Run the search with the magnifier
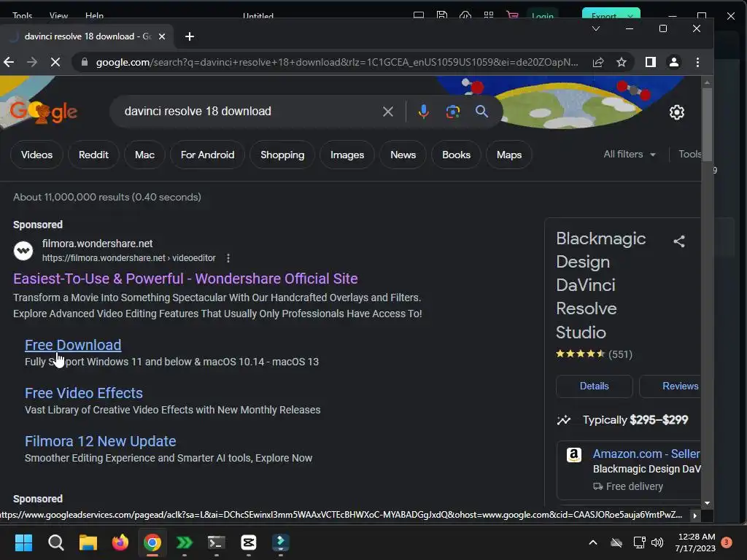Viewport: 747px width, 560px height. (x=481, y=112)
